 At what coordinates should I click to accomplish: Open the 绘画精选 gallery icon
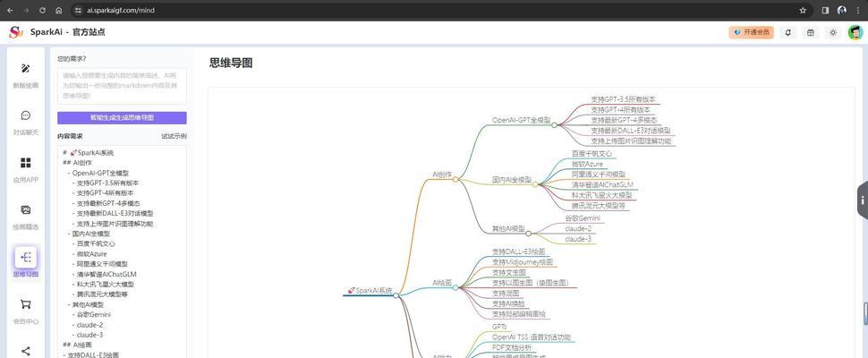(25, 209)
